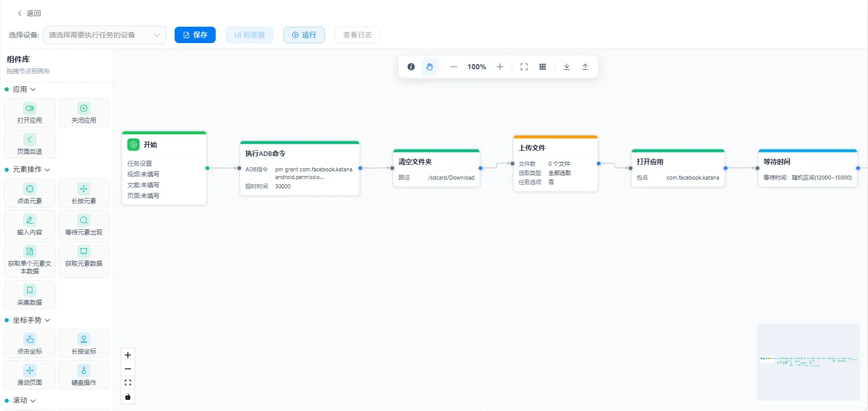Select the 开始 start node
Image resolution: width=868 pixels, height=411 pixels.
click(164, 168)
